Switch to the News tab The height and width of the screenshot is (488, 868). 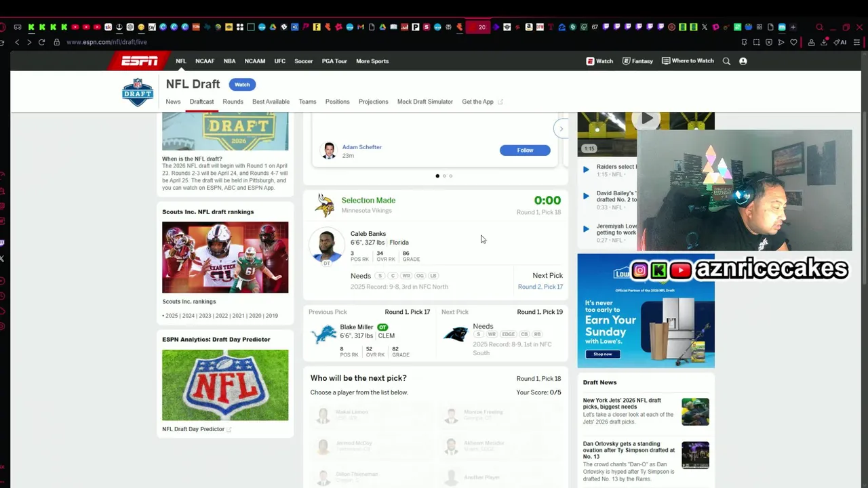pos(173,102)
